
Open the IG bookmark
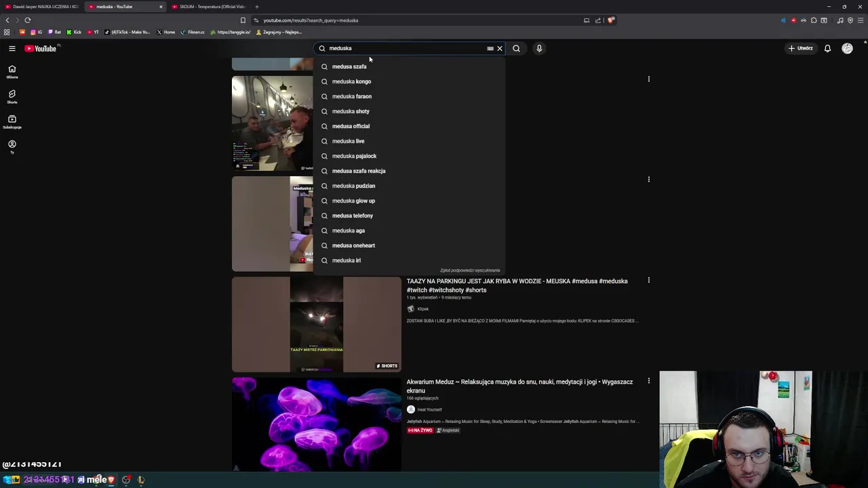point(37,32)
